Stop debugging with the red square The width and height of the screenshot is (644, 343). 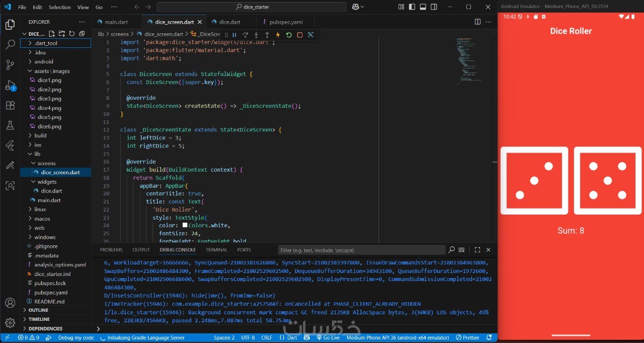click(300, 35)
